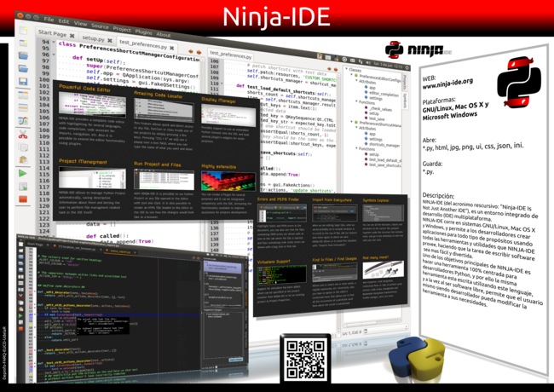
Task: Open the View menu
Action: click(x=80, y=23)
